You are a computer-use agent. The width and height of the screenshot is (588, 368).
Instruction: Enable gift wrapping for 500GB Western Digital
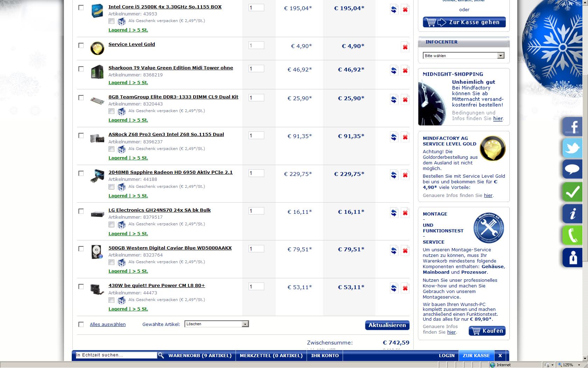pyautogui.click(x=111, y=262)
